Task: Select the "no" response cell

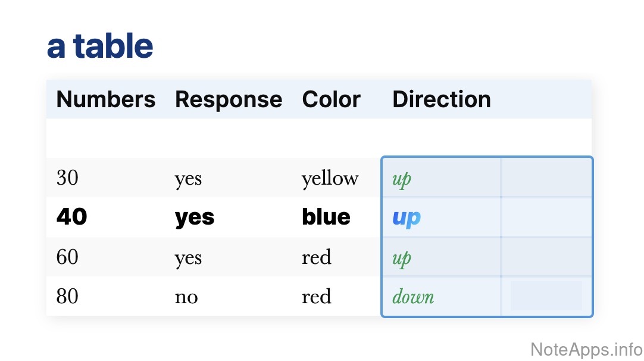Action: pyautogui.click(x=186, y=297)
